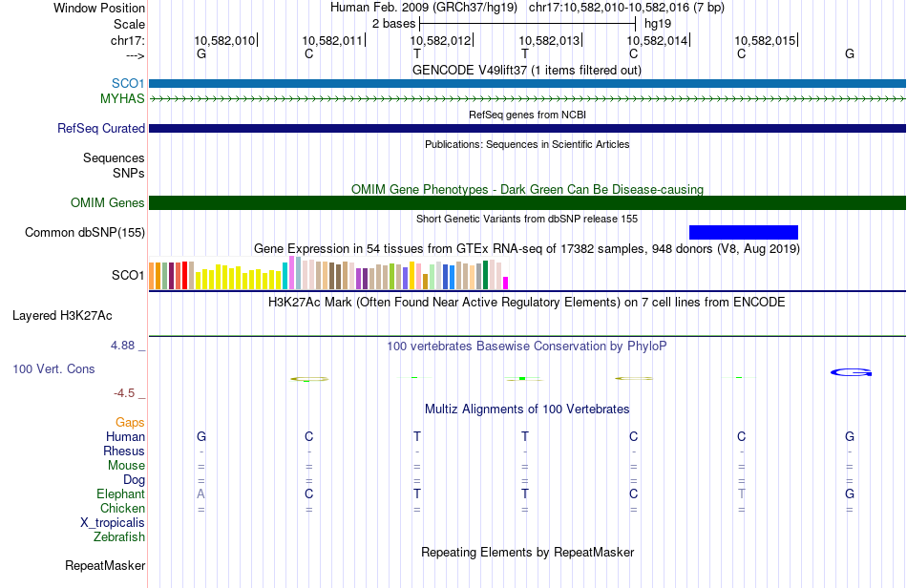Click the strand direction arrow label

coord(136,55)
